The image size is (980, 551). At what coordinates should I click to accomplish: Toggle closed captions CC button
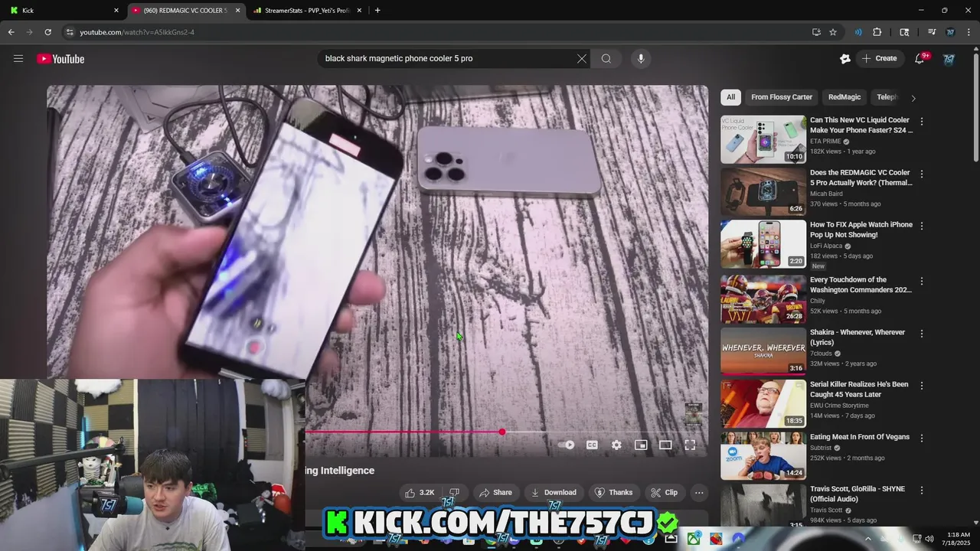coord(592,445)
